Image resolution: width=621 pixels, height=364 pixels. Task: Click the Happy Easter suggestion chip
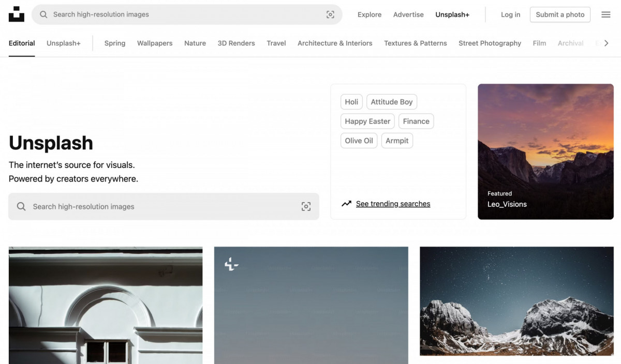[x=367, y=121]
